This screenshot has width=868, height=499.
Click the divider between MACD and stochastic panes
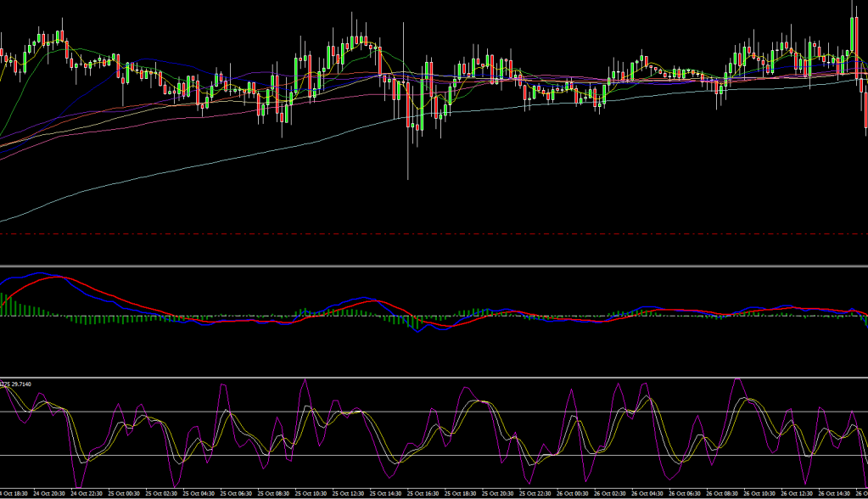(x=434, y=377)
